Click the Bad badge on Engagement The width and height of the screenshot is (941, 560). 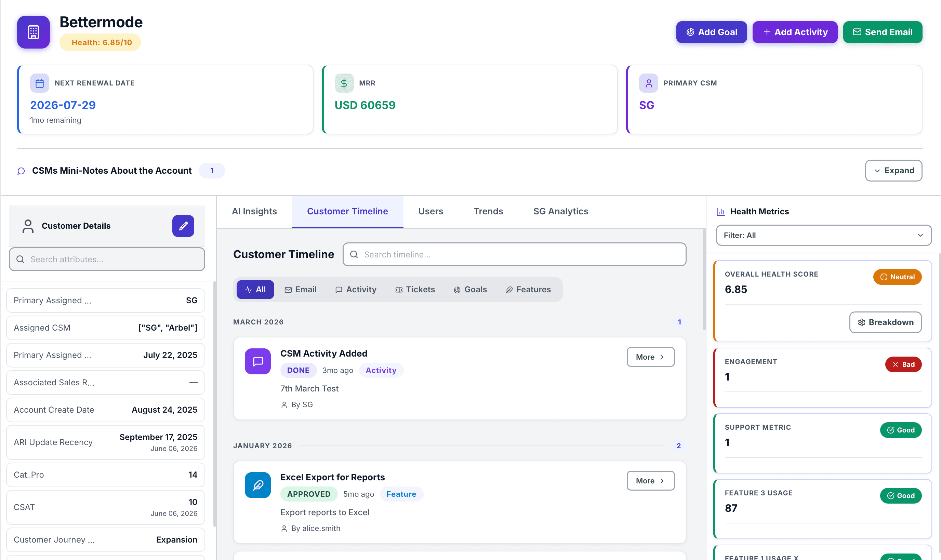903,364
